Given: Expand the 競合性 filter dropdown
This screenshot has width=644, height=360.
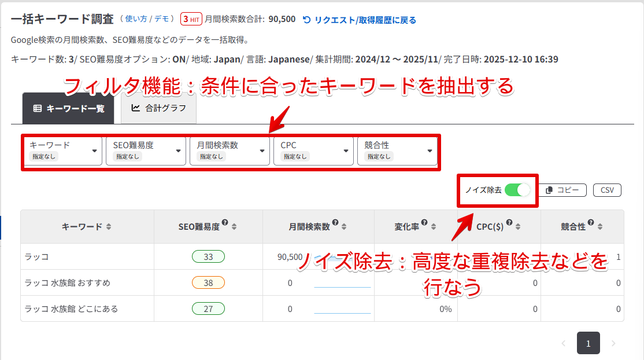Looking at the screenshot, I should tap(397, 150).
